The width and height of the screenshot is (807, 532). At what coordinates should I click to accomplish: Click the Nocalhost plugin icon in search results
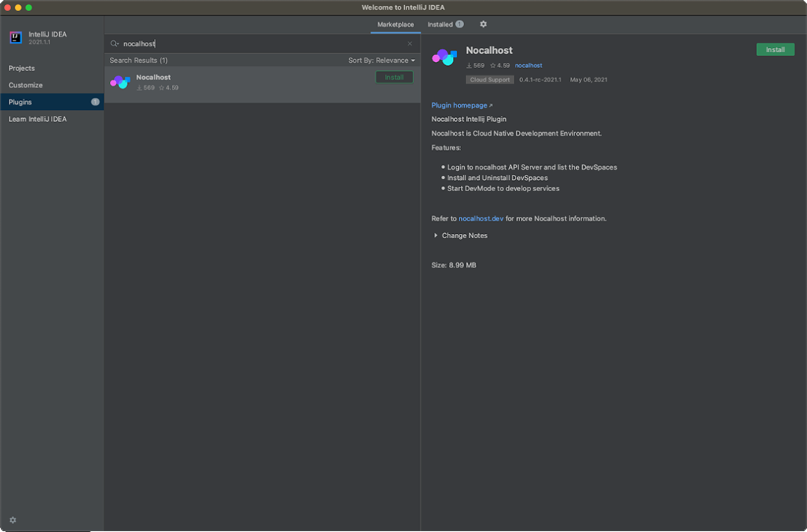click(120, 81)
